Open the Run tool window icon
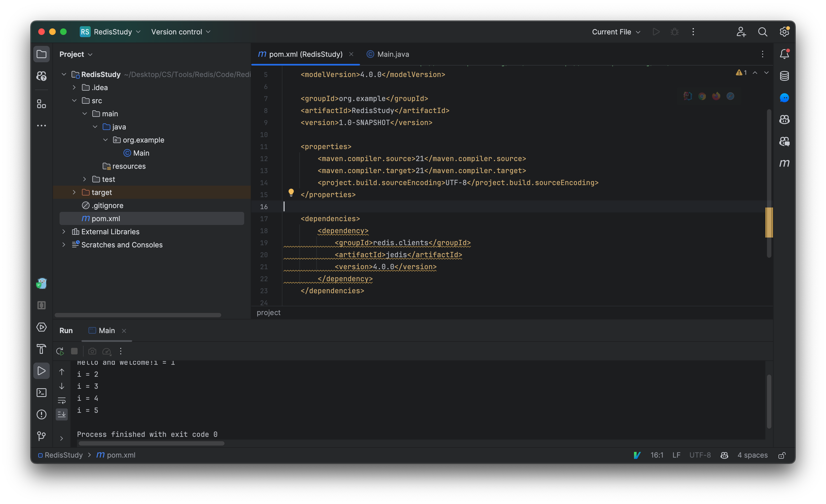The width and height of the screenshot is (826, 504). tap(41, 370)
